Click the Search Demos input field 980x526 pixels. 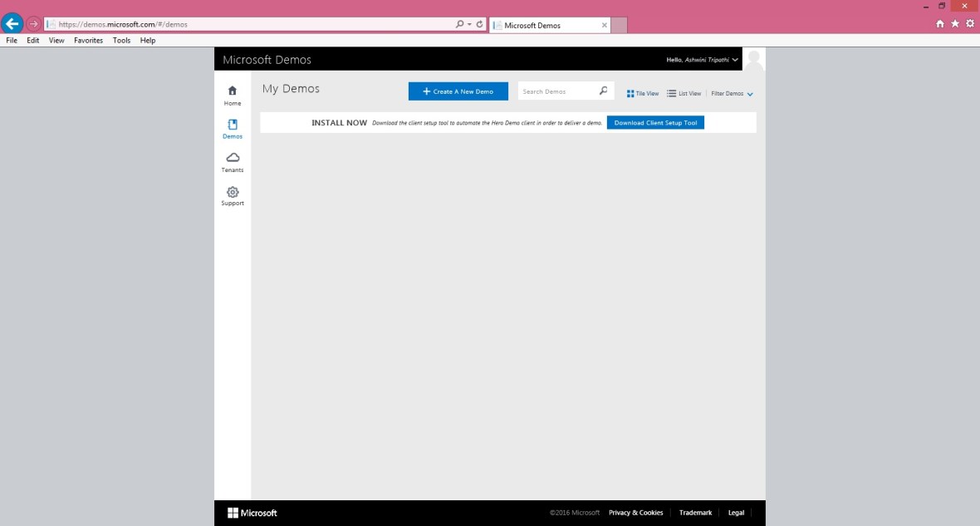pos(556,91)
